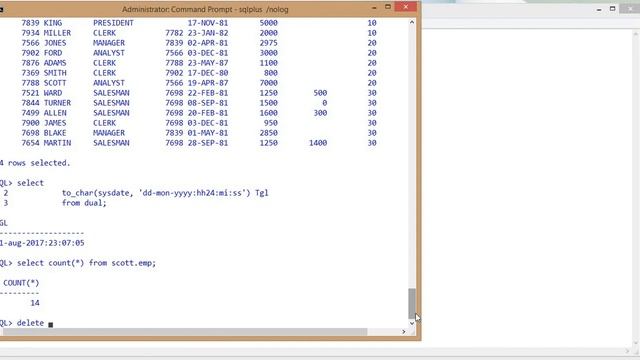Click the name BLAKE

[x=55, y=133]
